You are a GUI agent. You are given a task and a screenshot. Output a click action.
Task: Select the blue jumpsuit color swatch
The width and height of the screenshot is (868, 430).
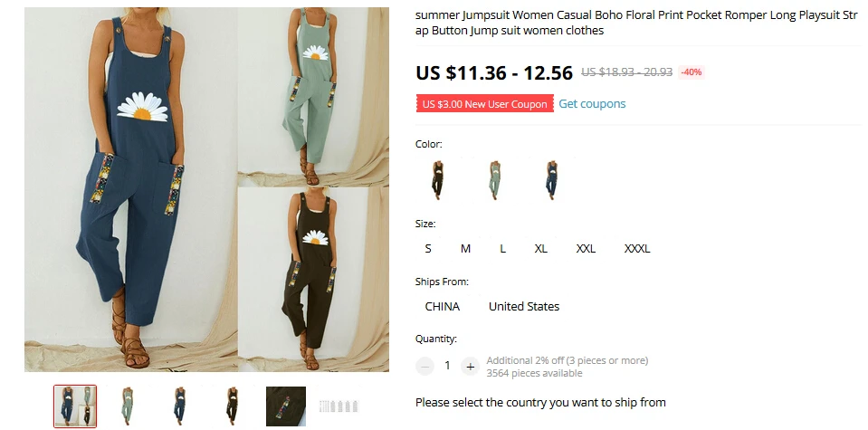click(551, 180)
